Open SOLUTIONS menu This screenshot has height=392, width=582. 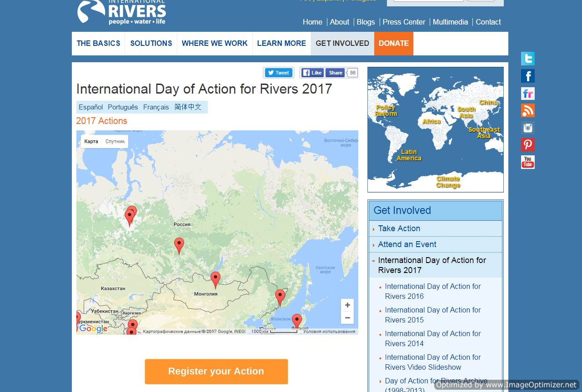pyautogui.click(x=151, y=44)
